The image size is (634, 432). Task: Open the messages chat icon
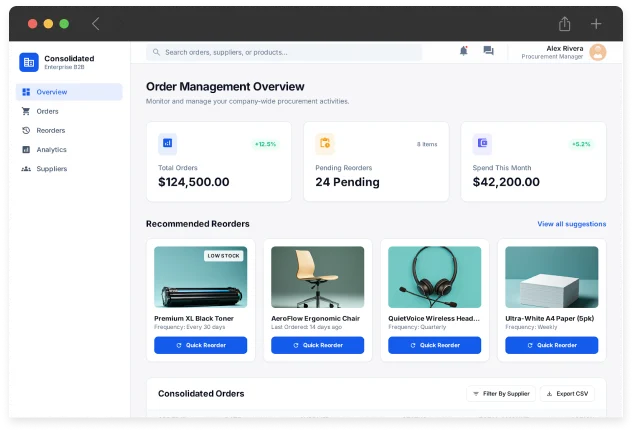point(488,51)
